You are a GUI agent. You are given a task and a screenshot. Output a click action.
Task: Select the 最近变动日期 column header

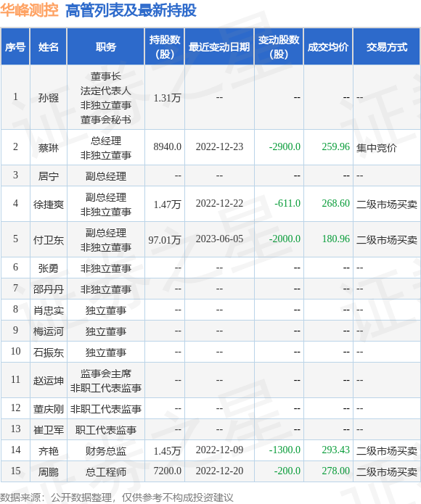click(219, 47)
